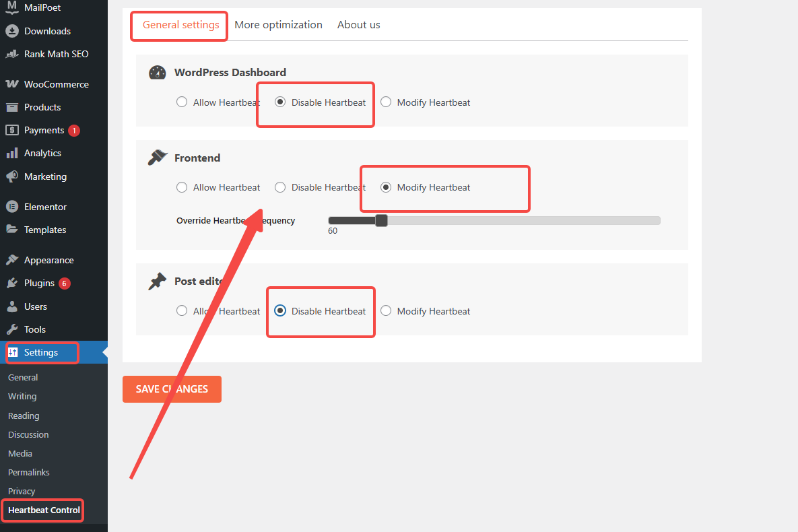Open Reading settings submenu link

(x=24, y=415)
